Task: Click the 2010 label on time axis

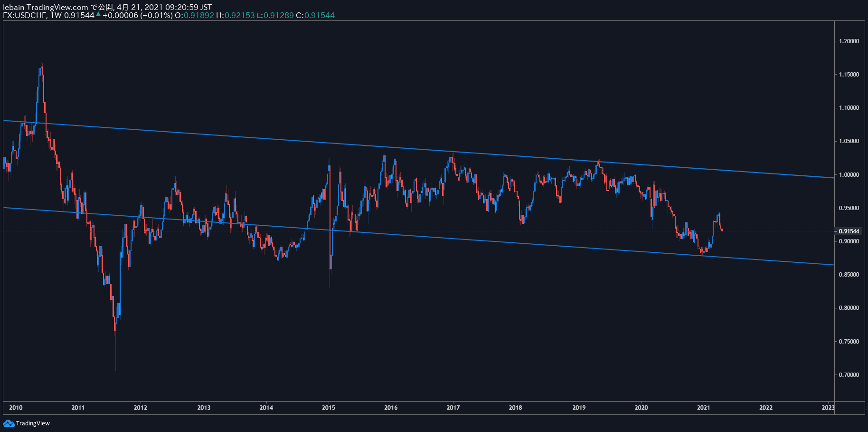Action: tap(16, 407)
